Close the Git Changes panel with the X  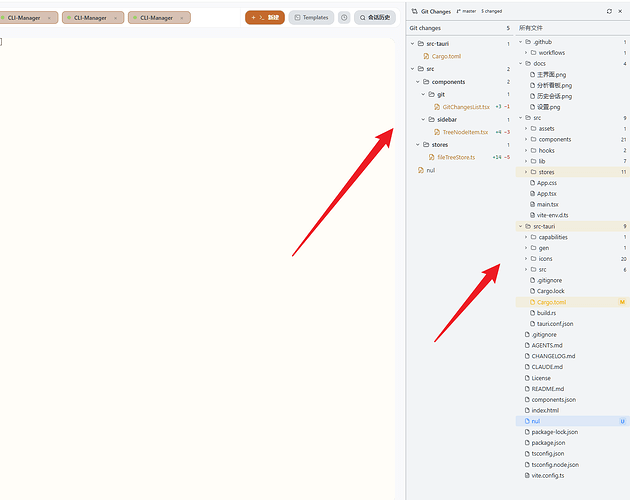coord(620,11)
